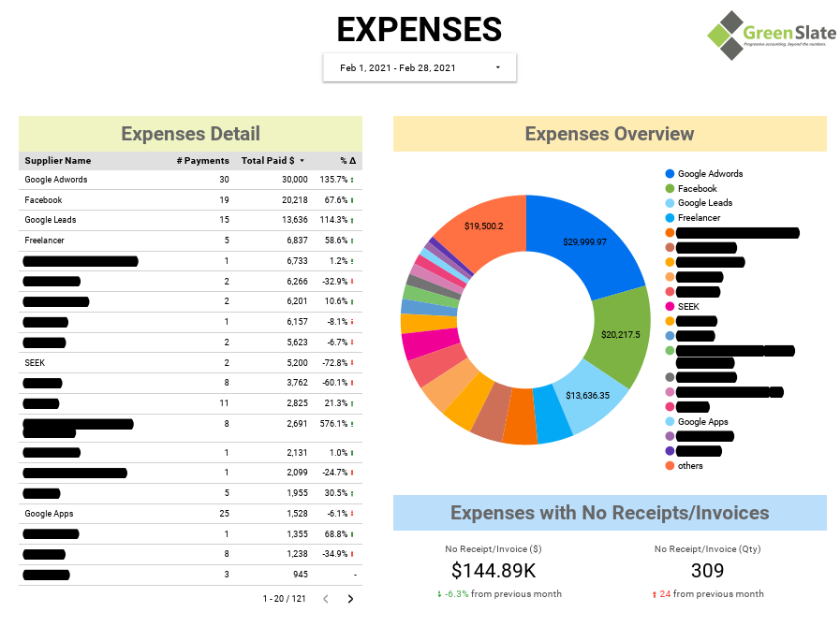The image size is (840, 627).
Task: Click the # Payments column header
Action: (x=203, y=161)
